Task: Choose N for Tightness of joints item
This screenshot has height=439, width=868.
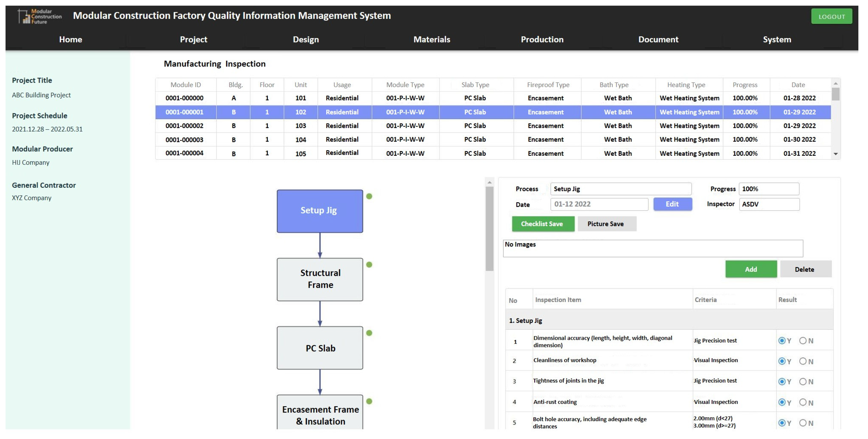Action: click(x=803, y=381)
